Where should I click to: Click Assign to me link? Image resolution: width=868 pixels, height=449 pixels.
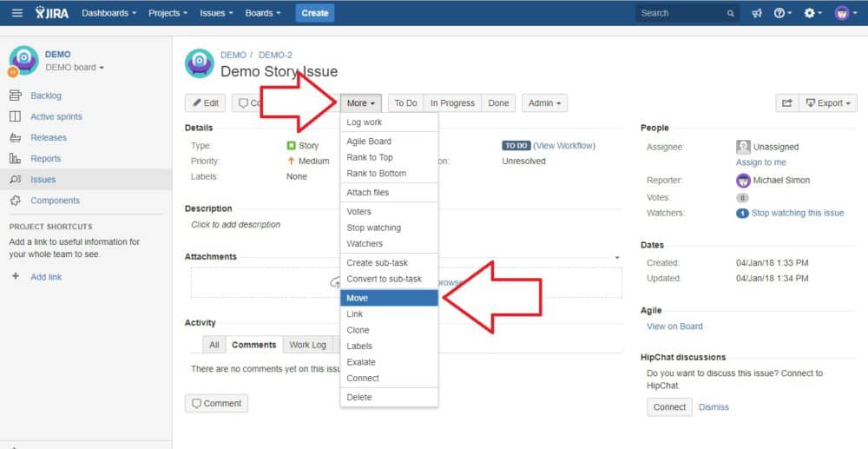pyautogui.click(x=760, y=162)
